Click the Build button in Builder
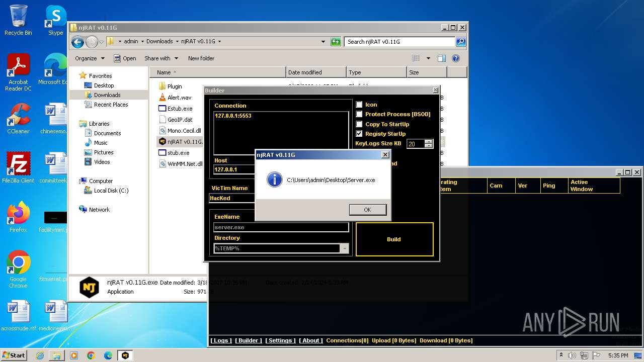The width and height of the screenshot is (644, 362). pyautogui.click(x=394, y=239)
